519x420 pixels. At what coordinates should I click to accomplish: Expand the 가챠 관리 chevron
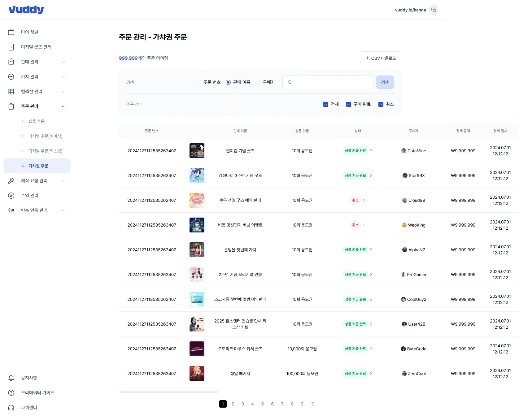point(63,77)
